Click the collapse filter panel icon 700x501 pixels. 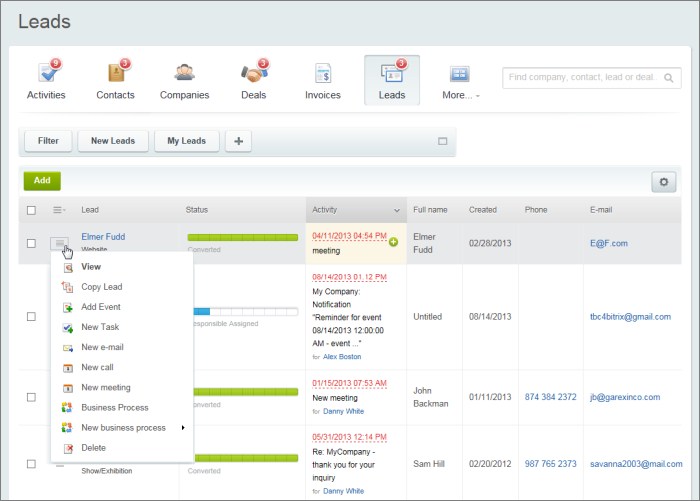tap(442, 141)
